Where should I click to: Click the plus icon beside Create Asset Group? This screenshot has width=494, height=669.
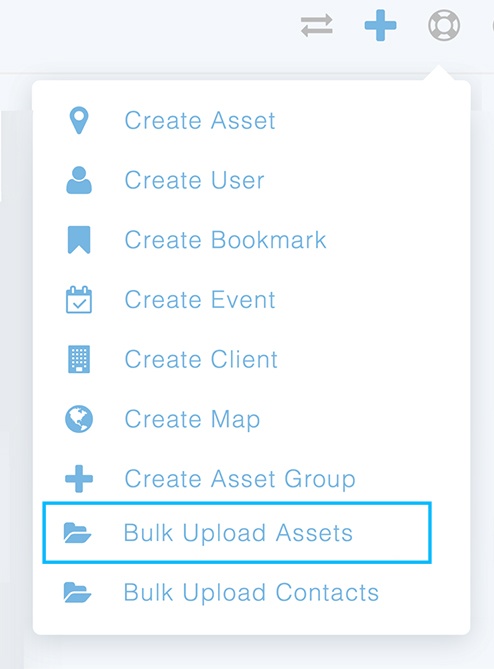[x=79, y=479]
